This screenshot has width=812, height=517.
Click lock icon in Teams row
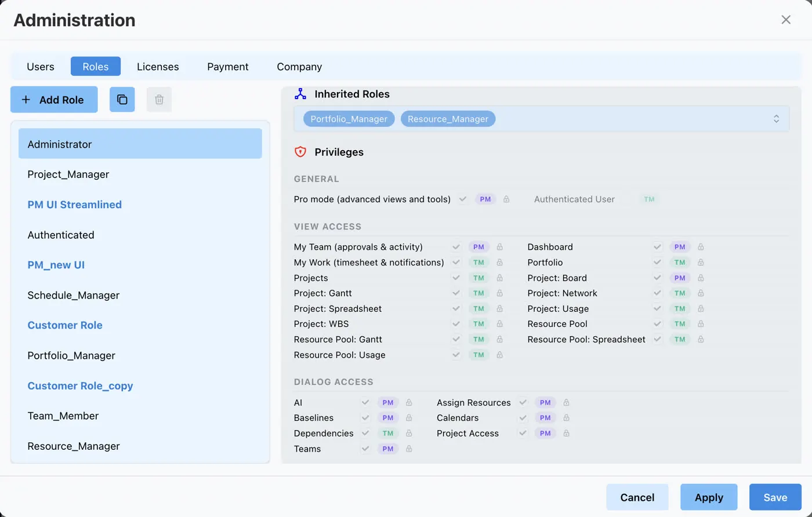[x=409, y=449]
